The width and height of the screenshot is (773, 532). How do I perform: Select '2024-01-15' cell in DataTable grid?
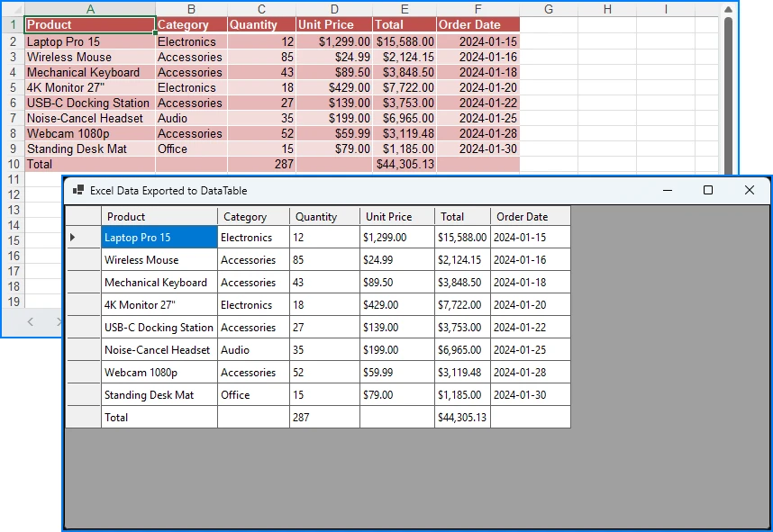click(x=531, y=238)
